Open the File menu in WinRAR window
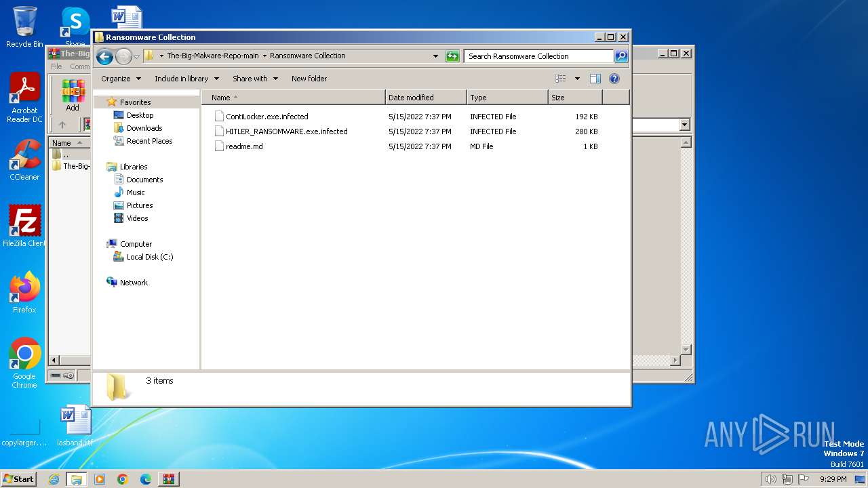This screenshot has width=868, height=488. (56, 66)
